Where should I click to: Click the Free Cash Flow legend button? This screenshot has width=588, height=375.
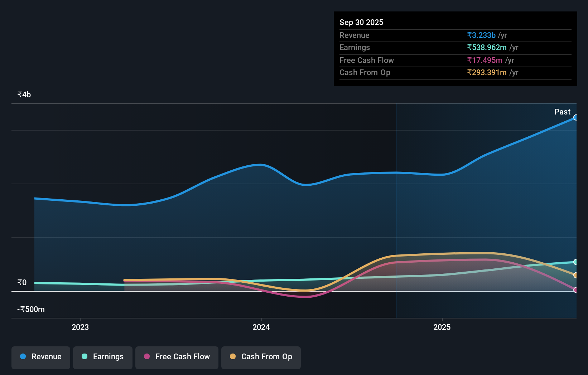(x=177, y=357)
